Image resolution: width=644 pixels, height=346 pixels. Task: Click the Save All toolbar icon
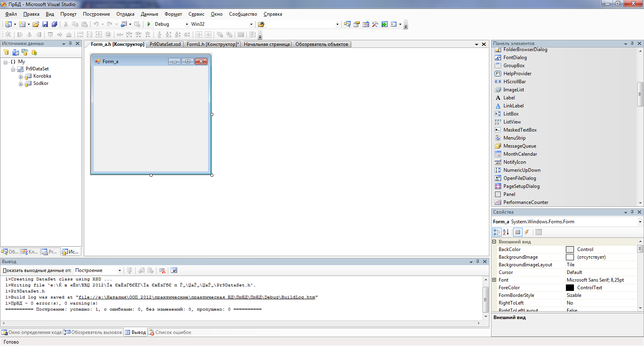point(54,24)
